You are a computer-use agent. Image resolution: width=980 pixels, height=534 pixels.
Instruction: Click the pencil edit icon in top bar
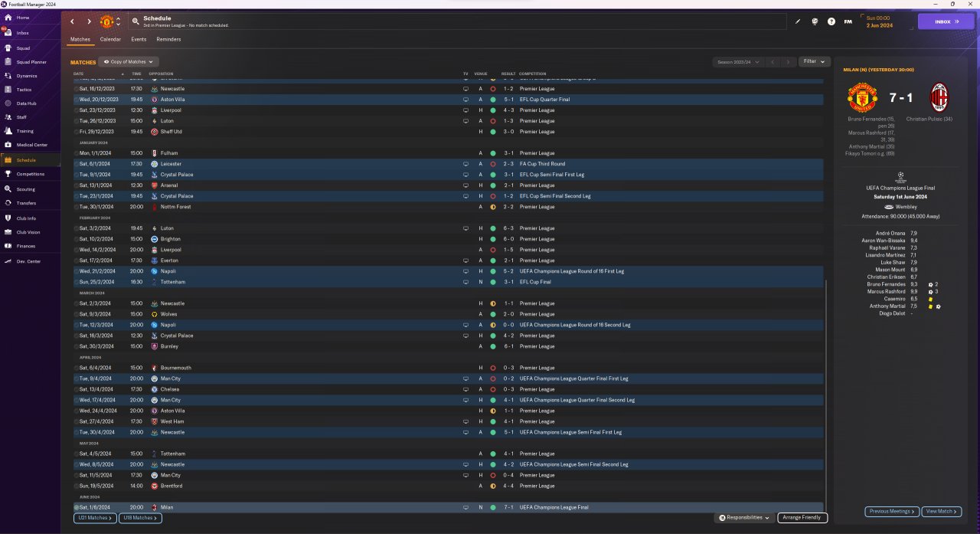pyautogui.click(x=797, y=21)
